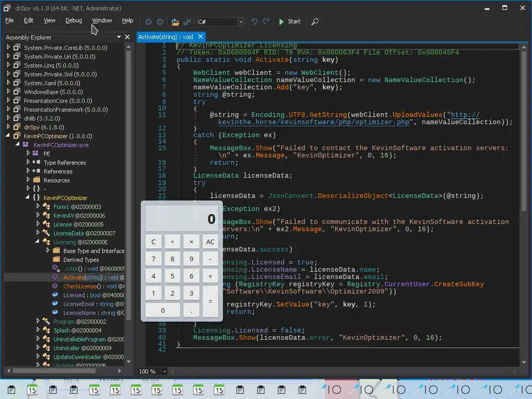Select the Licensed : bool property
532x399 pixels.
coord(94,295)
